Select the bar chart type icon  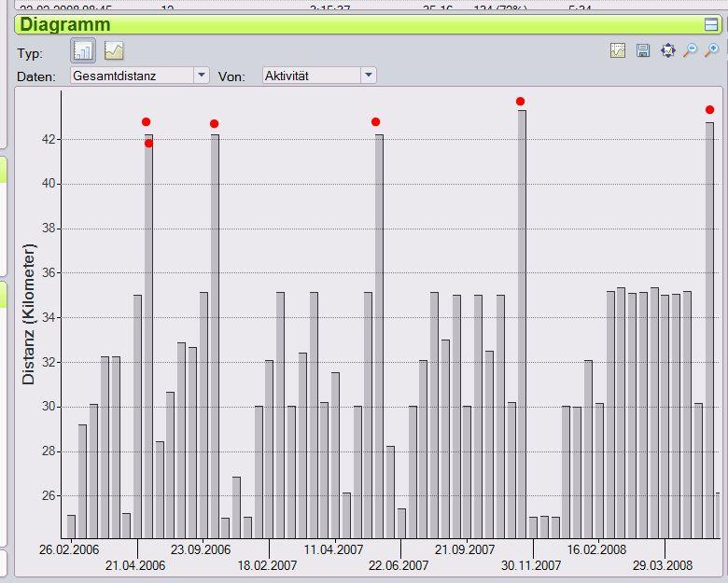tap(83, 50)
